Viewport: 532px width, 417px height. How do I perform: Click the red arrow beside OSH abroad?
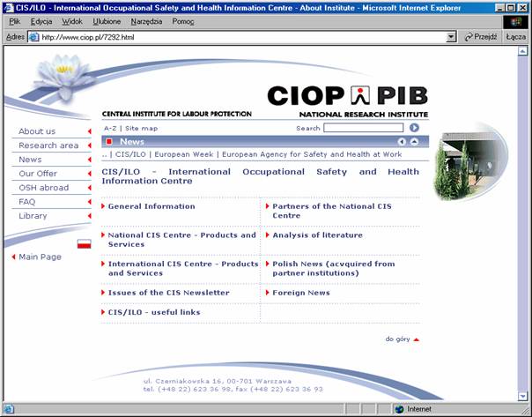point(90,188)
